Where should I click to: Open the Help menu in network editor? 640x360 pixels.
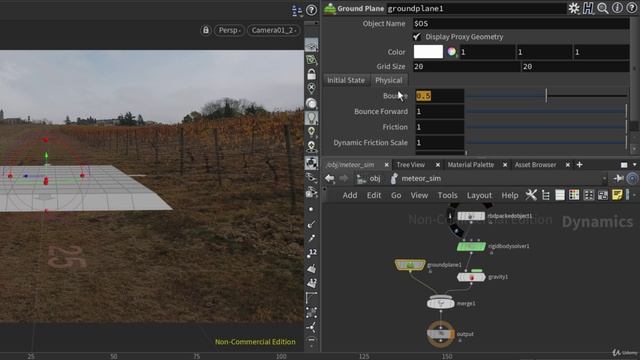510,195
